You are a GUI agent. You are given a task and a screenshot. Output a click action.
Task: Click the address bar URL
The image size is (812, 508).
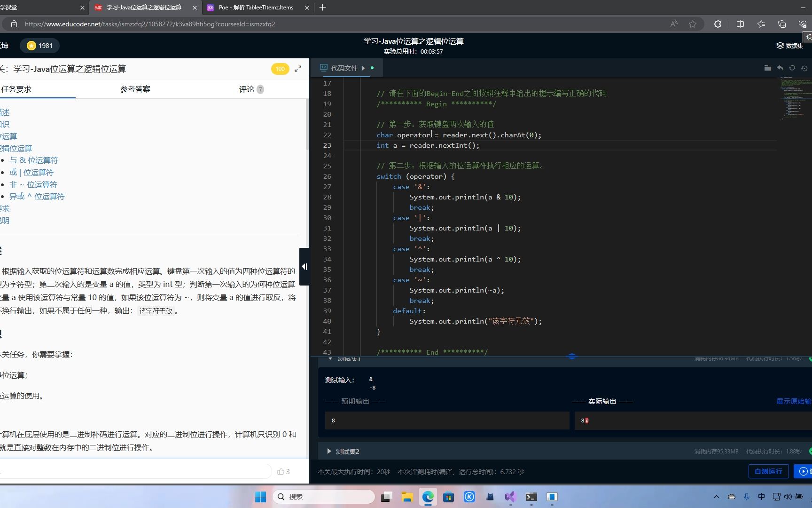pyautogui.click(x=150, y=24)
